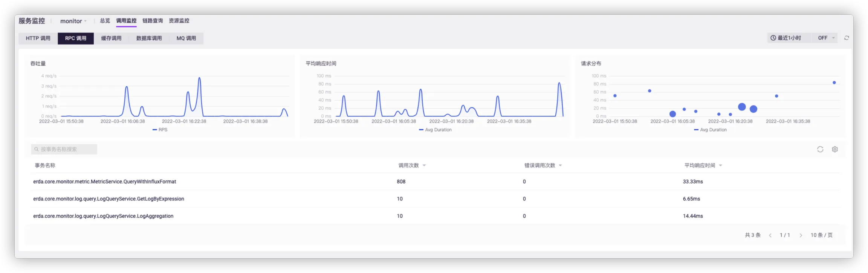The height and width of the screenshot is (273, 868).
Task: Go to previous page arrow
Action: tap(770, 235)
